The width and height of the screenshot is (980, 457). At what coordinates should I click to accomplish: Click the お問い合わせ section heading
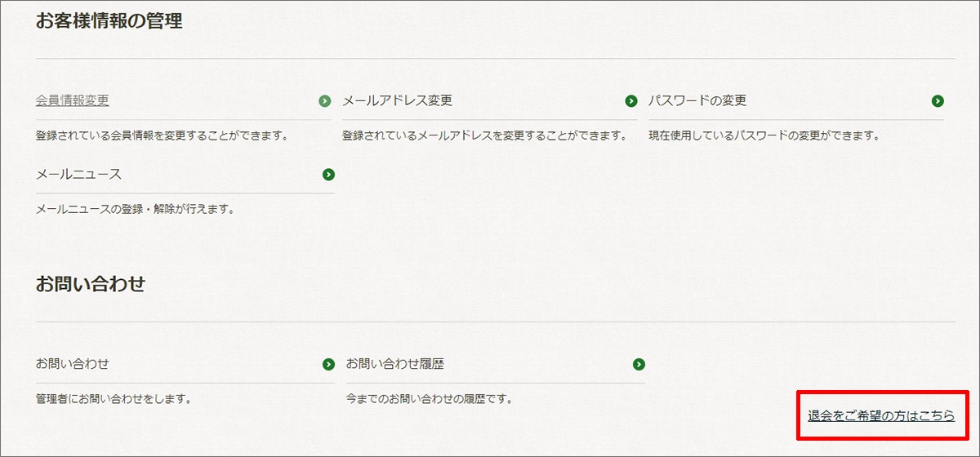pyautogui.click(x=91, y=284)
